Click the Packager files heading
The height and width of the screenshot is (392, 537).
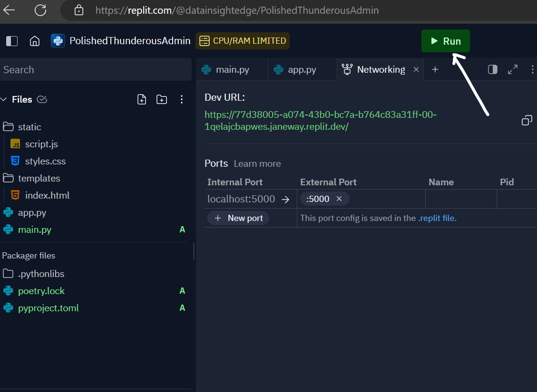[29, 256]
